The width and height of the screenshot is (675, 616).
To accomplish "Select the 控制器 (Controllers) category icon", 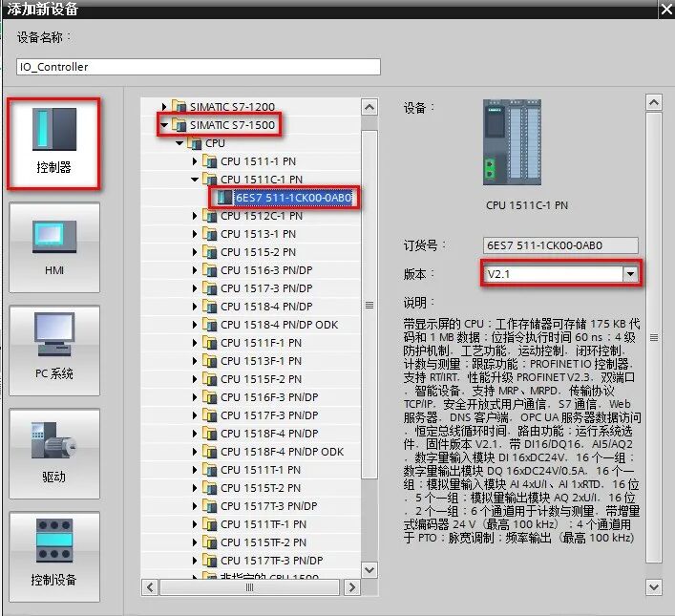I will 54,144.
